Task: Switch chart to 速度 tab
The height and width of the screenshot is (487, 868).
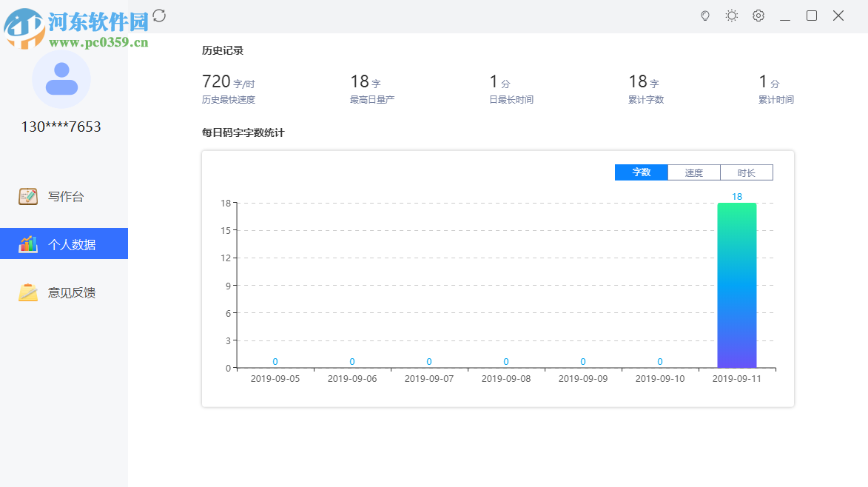Action: 694,172
